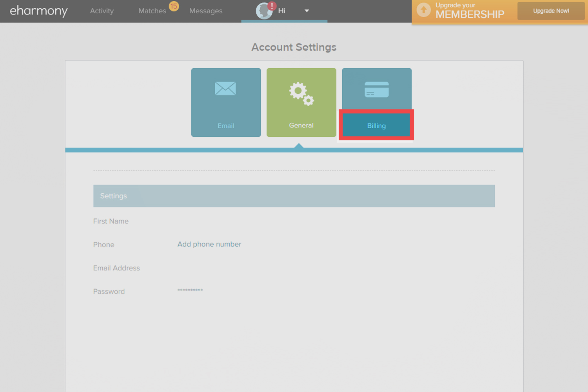Select the General settings gears icon
This screenshot has width=588, height=392.
tap(301, 93)
